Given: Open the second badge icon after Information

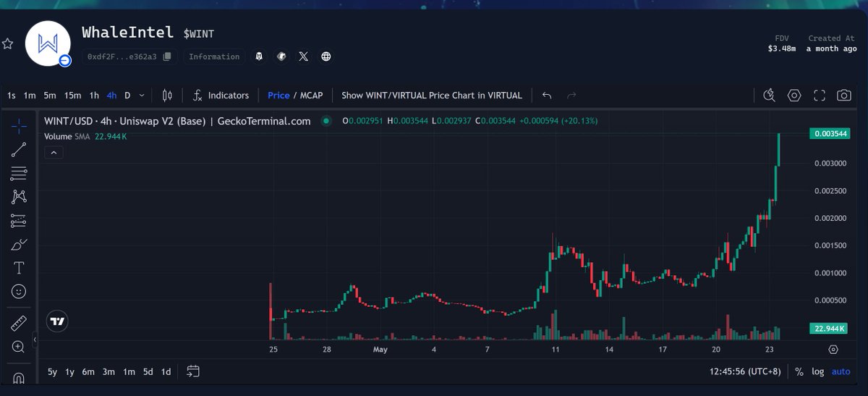Looking at the screenshot, I should click(x=282, y=56).
